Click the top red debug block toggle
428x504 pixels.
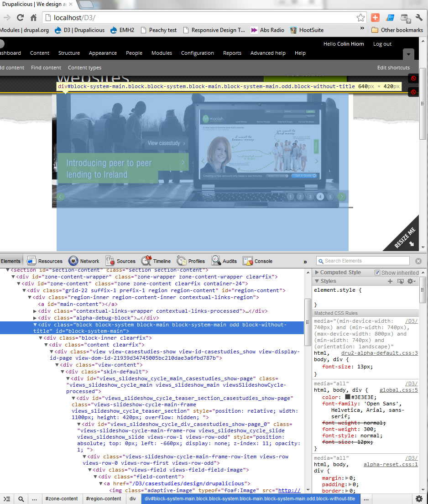(x=413, y=78)
